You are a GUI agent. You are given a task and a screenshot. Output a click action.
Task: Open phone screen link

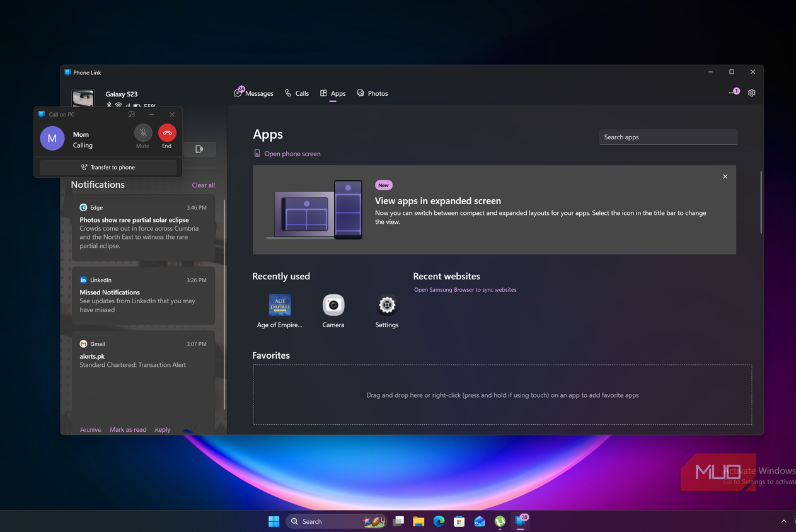click(292, 154)
